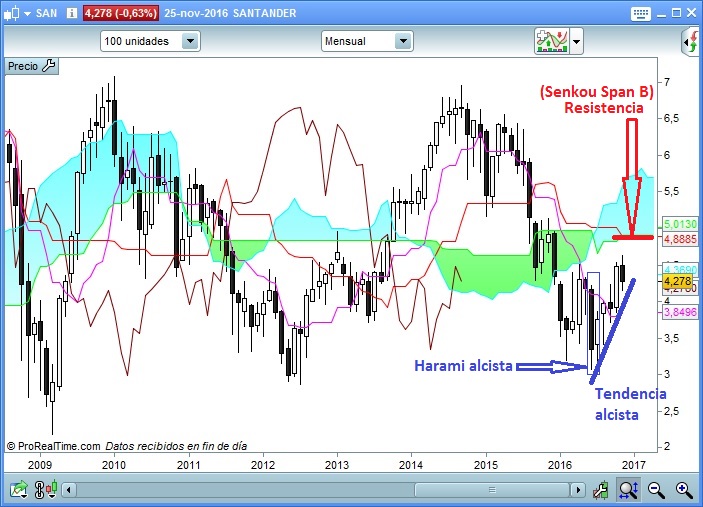Click the zoom in magnifier

click(684, 490)
